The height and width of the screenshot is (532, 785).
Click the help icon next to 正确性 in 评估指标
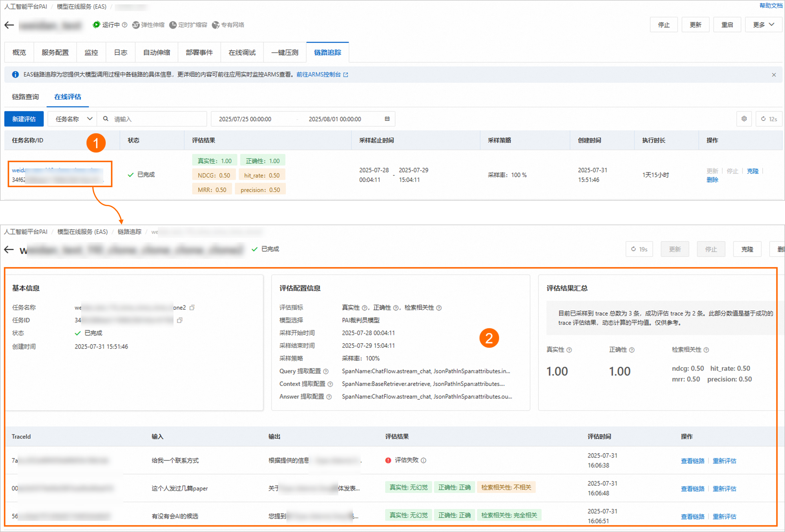396,308
